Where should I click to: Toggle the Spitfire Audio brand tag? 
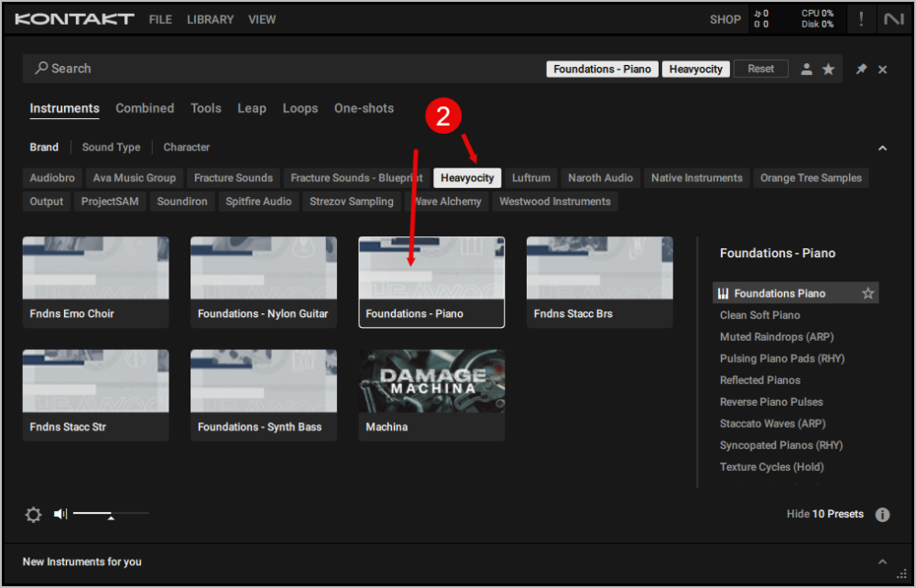tap(259, 201)
